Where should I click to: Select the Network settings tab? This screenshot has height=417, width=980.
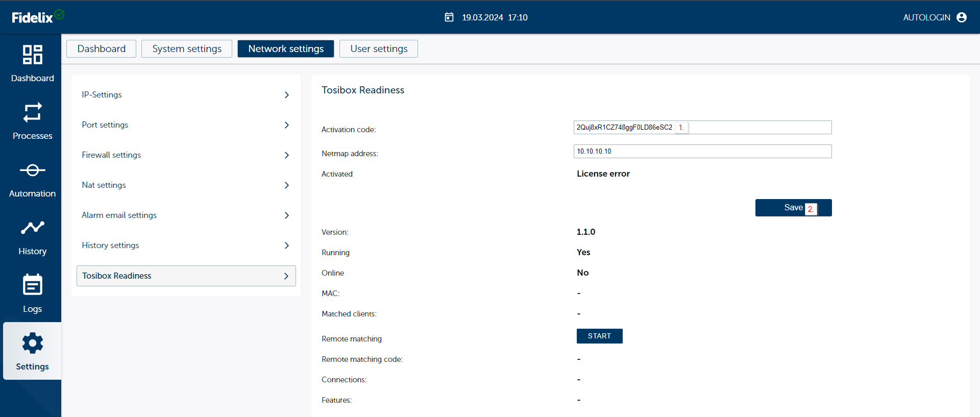coord(286,48)
